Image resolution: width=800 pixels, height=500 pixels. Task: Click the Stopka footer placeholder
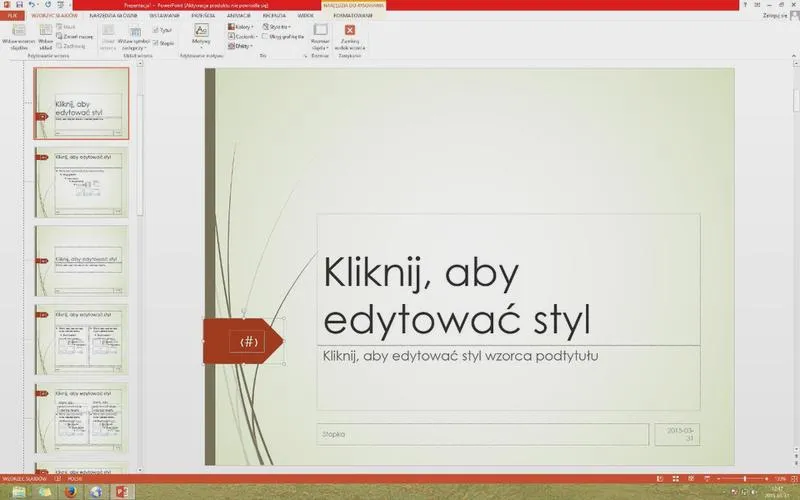point(483,434)
